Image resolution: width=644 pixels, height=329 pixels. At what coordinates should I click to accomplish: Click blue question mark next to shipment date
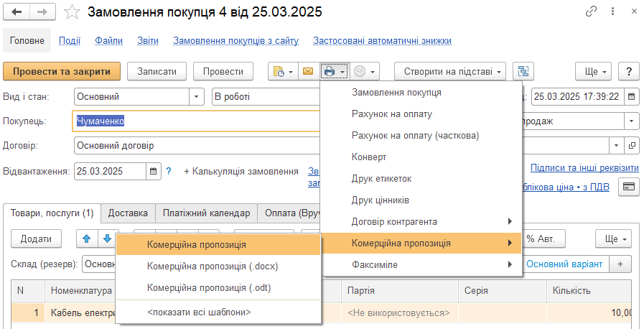click(x=169, y=171)
